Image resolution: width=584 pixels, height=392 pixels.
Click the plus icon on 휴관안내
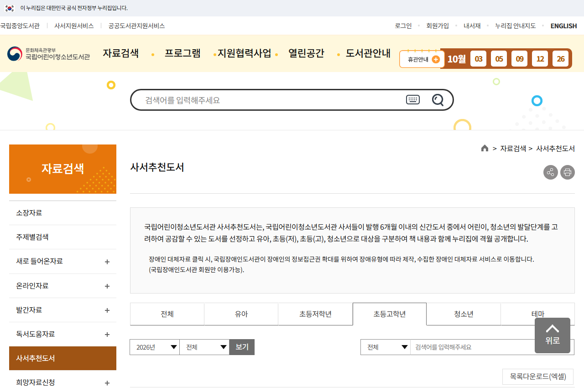[435, 59]
